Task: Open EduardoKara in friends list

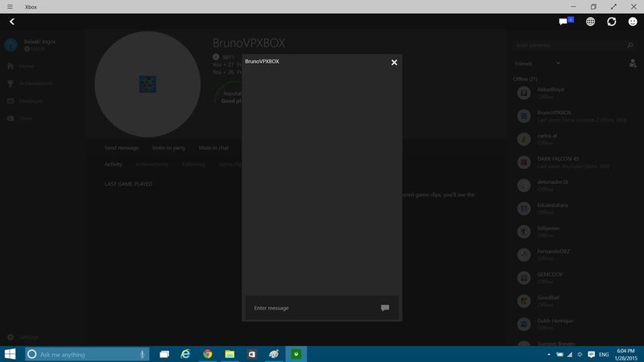Action: 575,208
